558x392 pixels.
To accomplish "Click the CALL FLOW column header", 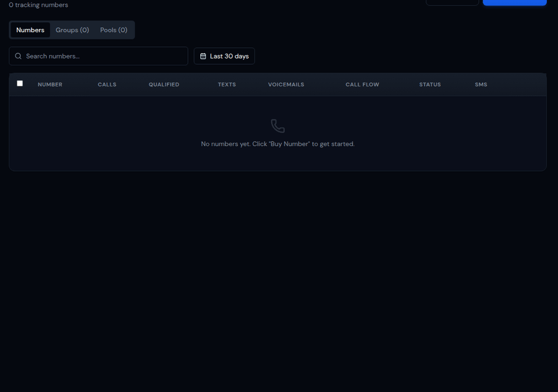I will 362,85.
